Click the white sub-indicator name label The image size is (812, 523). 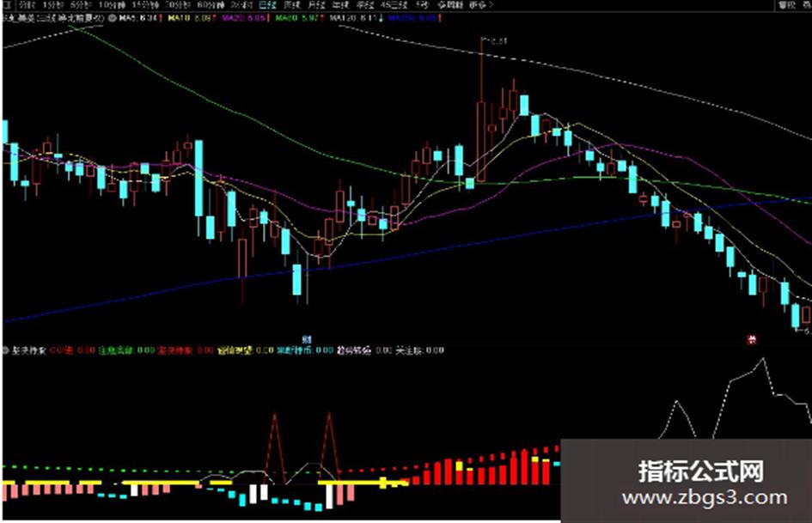click(28, 350)
